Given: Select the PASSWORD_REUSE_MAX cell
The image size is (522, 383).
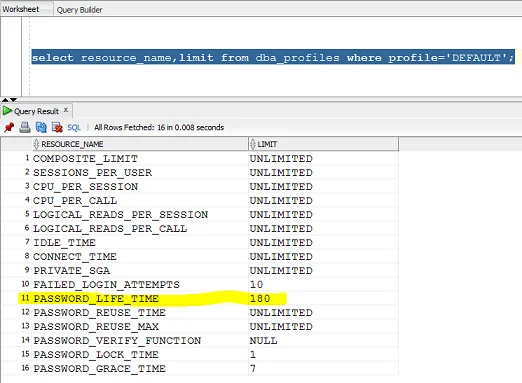Looking at the screenshot, I should (x=140, y=327).
